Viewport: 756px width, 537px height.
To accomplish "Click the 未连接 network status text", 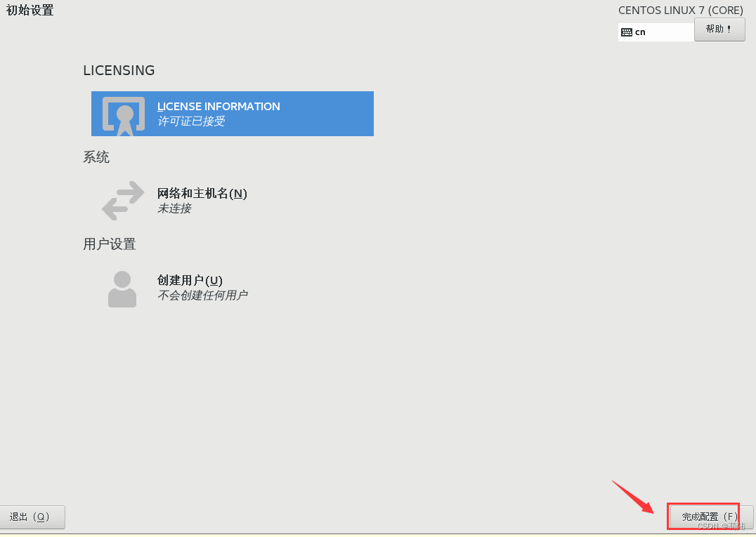I will [174, 208].
